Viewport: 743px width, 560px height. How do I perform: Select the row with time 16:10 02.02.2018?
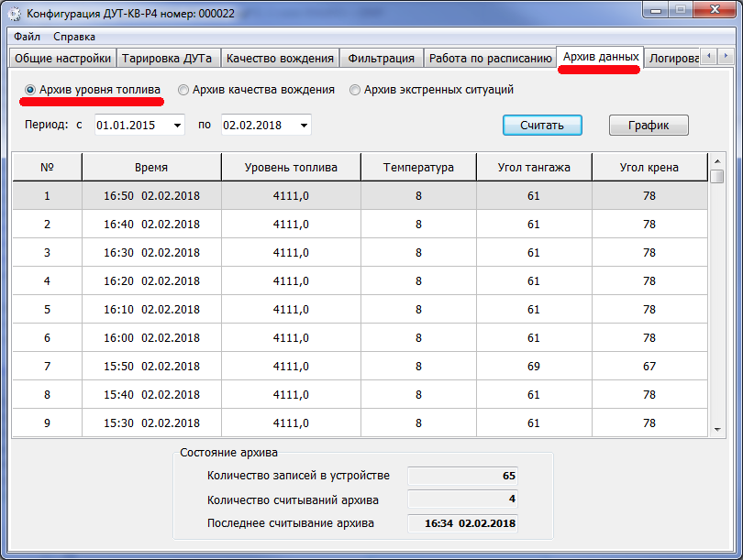point(360,309)
